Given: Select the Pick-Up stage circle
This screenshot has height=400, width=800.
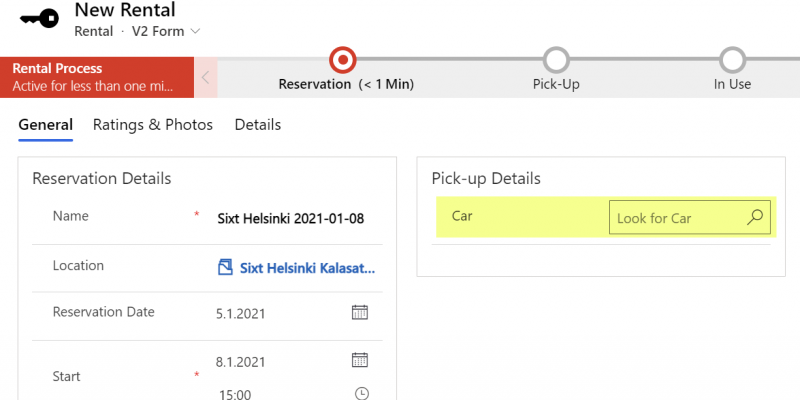Looking at the screenshot, I should [556, 60].
